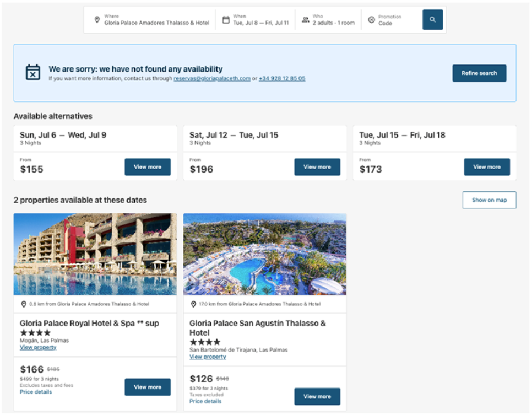Click the distance pin on Royal Hotel card
Screen dimensions: 532x415
click(24, 304)
